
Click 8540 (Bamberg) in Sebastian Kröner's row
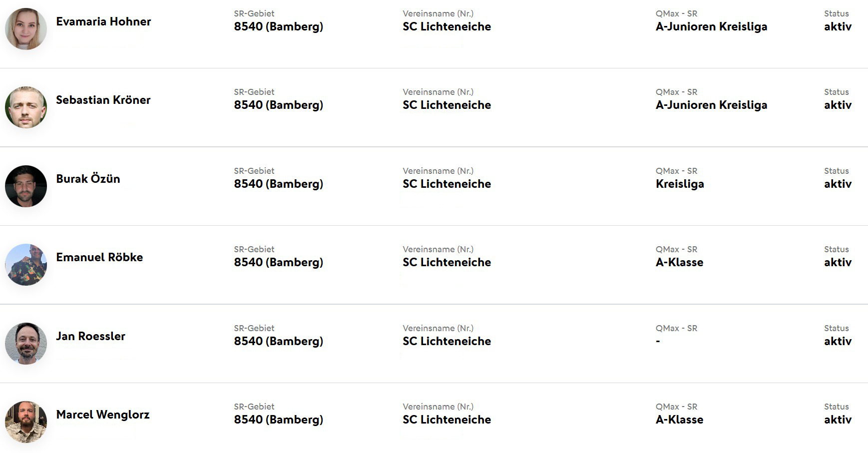278,105
